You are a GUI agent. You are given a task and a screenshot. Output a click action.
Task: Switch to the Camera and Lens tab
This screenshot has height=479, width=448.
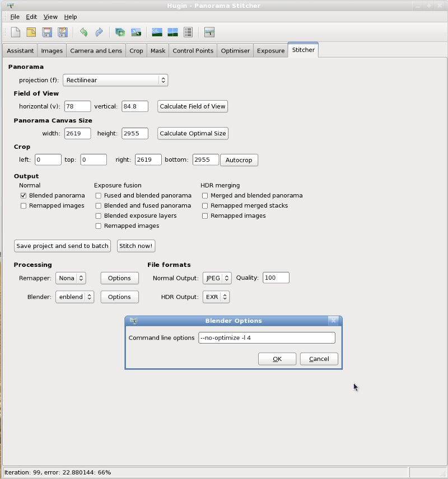pyautogui.click(x=96, y=51)
